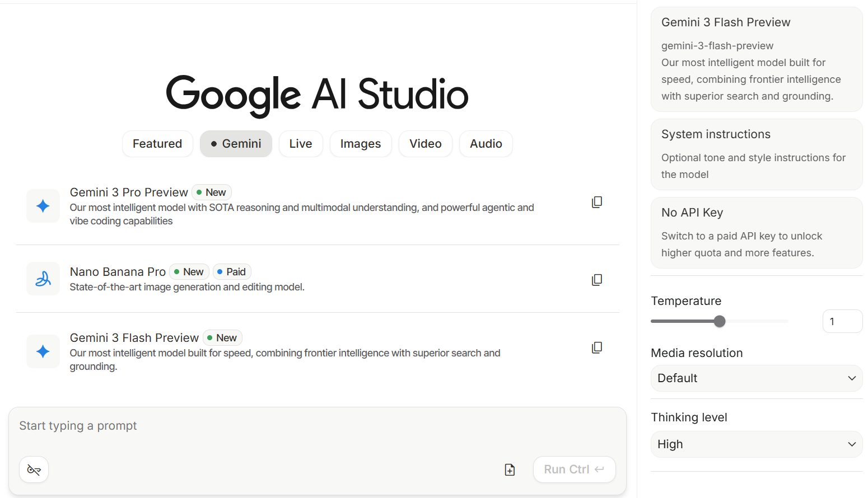Select the Images tab

click(x=360, y=144)
